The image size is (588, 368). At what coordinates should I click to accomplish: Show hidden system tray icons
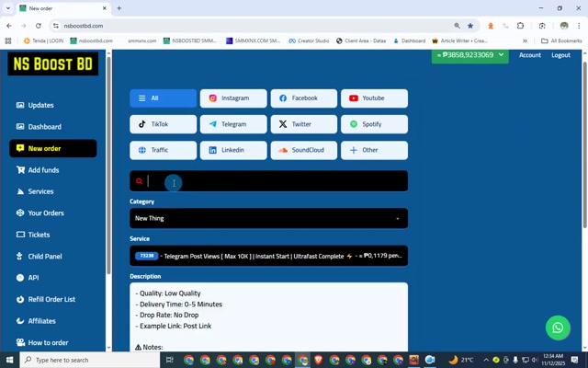[x=486, y=360]
